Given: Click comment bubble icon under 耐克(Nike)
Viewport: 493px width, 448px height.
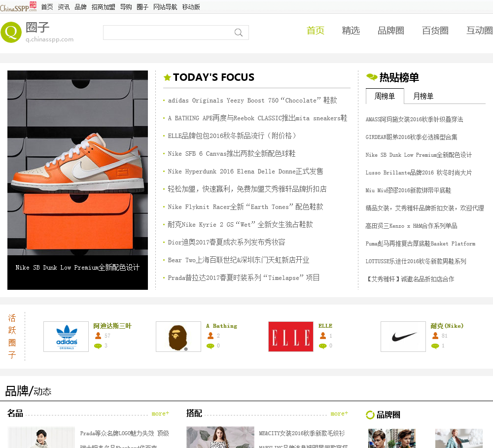Looking at the screenshot, I should [435, 346].
